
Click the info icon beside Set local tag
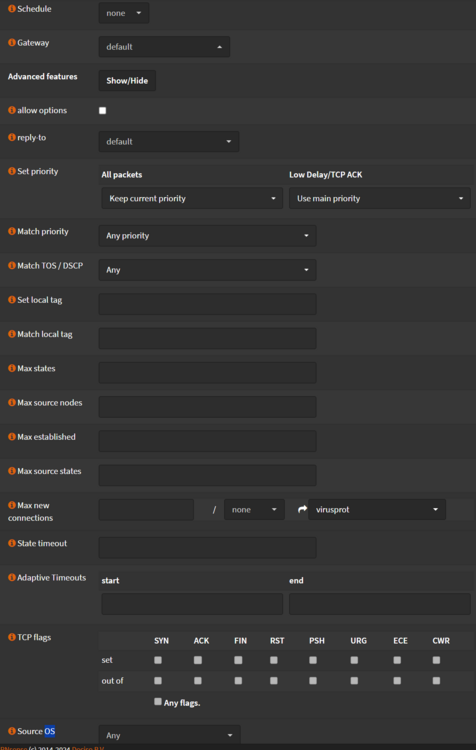pos(12,300)
